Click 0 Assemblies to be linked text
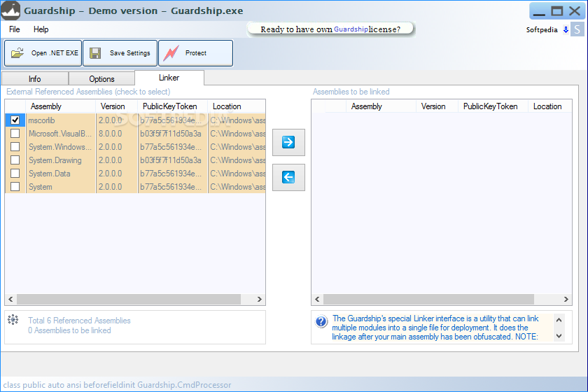Viewport: 588px width, 392px height. tap(69, 330)
